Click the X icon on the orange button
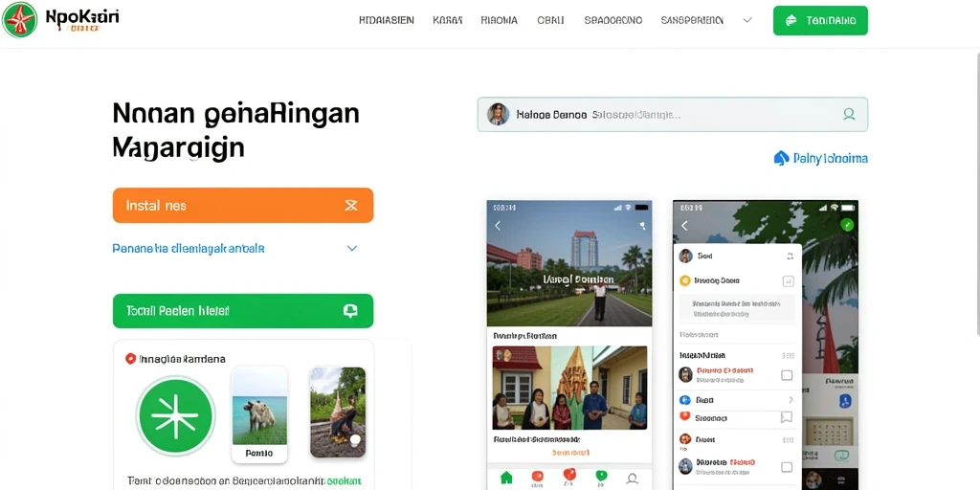 click(351, 205)
